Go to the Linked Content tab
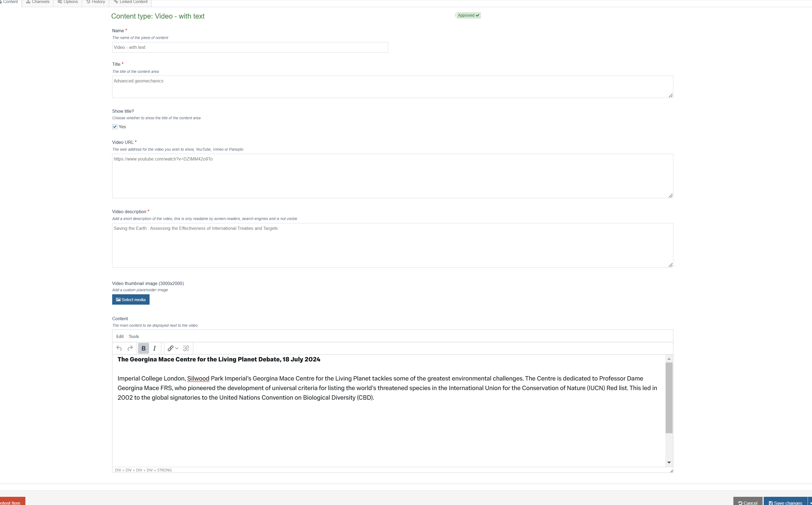812x505 pixels. click(x=130, y=2)
